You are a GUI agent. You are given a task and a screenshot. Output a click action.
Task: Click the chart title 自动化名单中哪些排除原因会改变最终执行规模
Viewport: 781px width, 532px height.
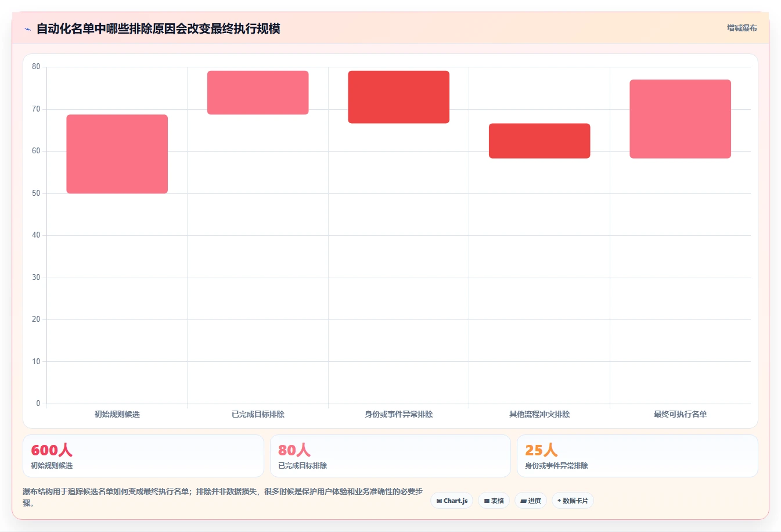tap(158, 28)
